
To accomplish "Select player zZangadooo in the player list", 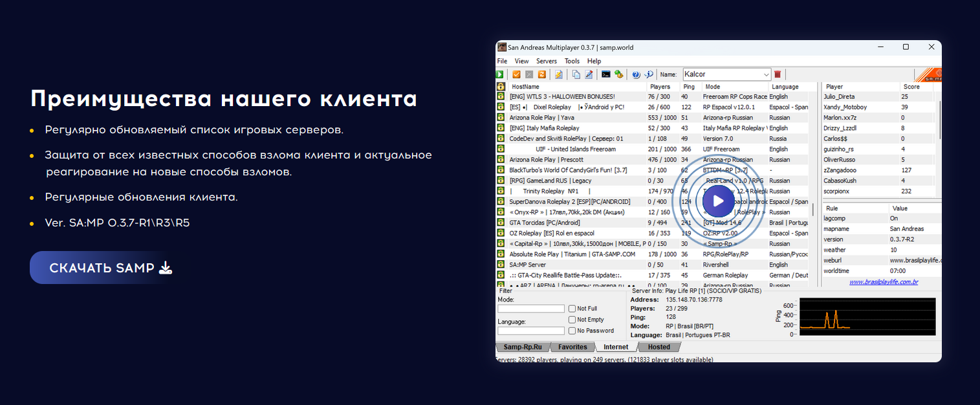I will pyautogui.click(x=878, y=170).
